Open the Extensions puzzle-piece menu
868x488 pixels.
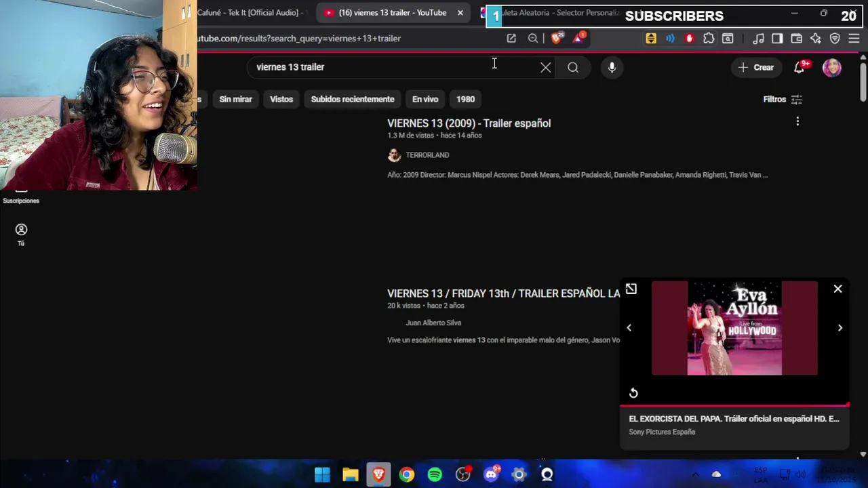pos(709,39)
